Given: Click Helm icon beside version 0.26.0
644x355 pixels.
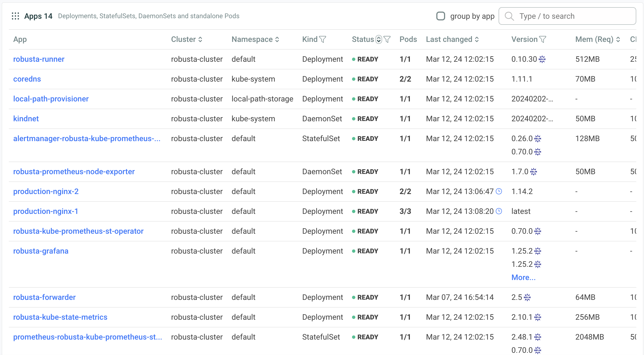Looking at the screenshot, I should [538, 139].
